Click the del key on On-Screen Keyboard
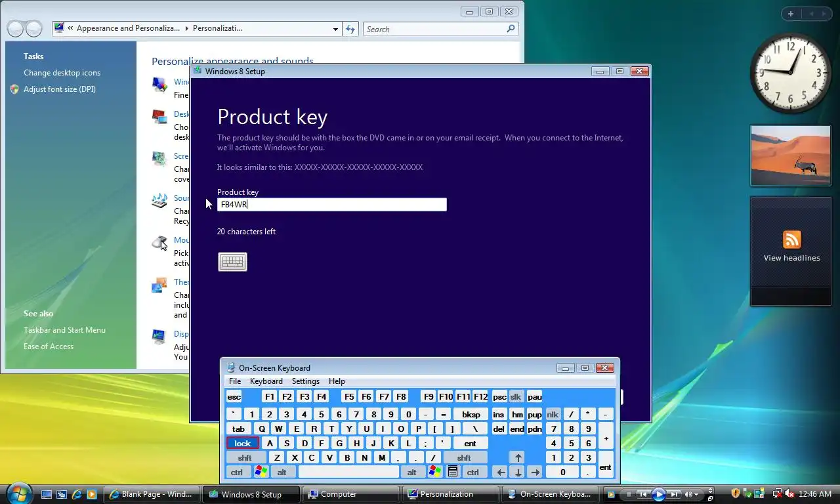The width and height of the screenshot is (840, 504). [x=499, y=429]
